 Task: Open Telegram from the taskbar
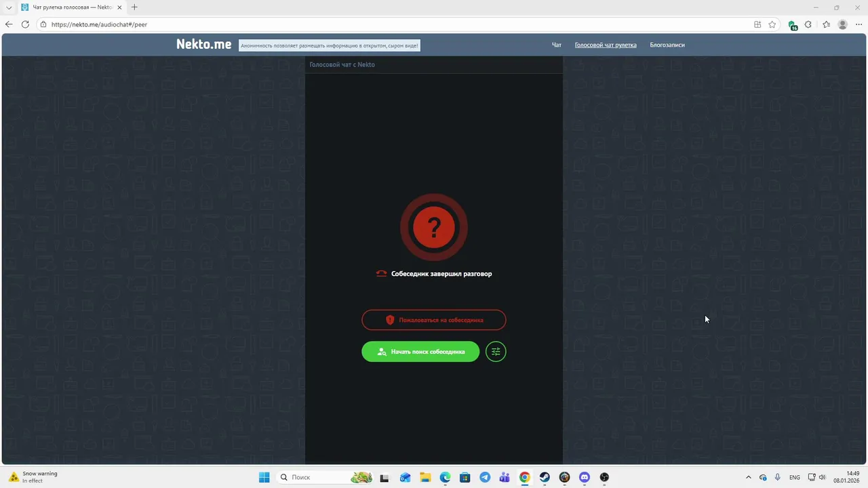click(485, 477)
